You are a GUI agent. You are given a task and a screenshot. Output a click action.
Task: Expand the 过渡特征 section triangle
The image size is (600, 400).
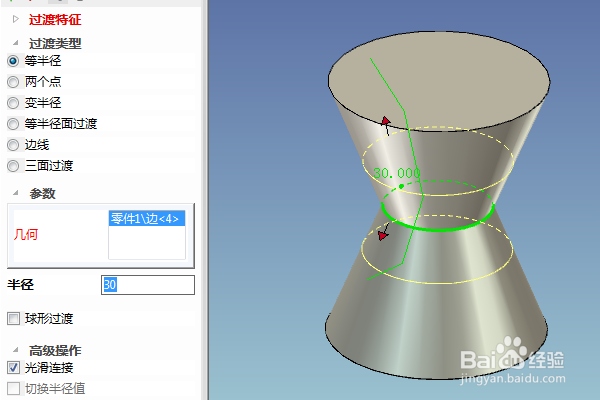coord(16,19)
